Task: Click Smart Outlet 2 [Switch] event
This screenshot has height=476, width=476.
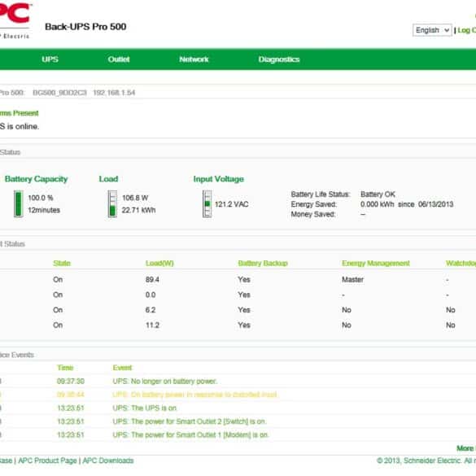Action: tap(190, 421)
